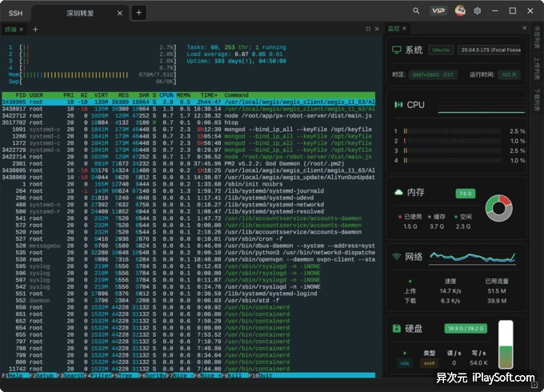Click the bottom-right corner panel icon
Viewport: 544px width, 392px height.
click(x=534, y=385)
